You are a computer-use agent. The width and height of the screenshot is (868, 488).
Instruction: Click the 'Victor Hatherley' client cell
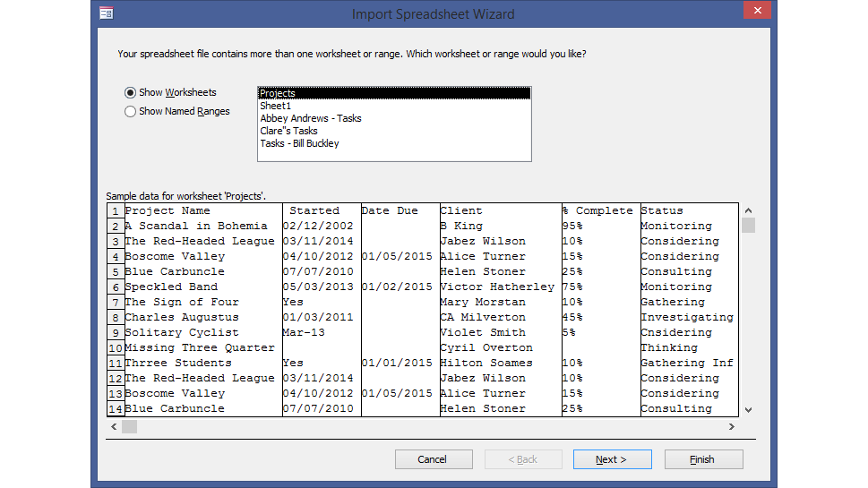point(501,287)
